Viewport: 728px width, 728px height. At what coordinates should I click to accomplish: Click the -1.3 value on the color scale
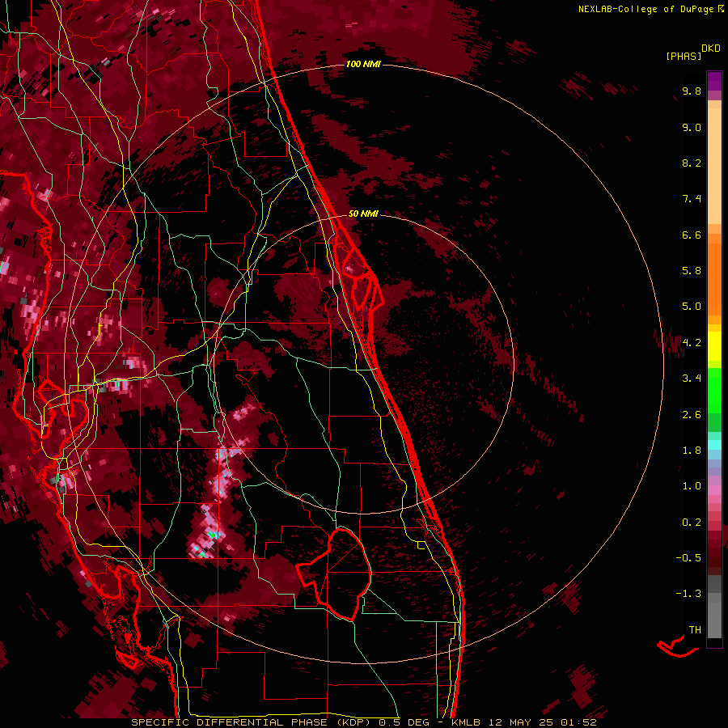point(688,594)
